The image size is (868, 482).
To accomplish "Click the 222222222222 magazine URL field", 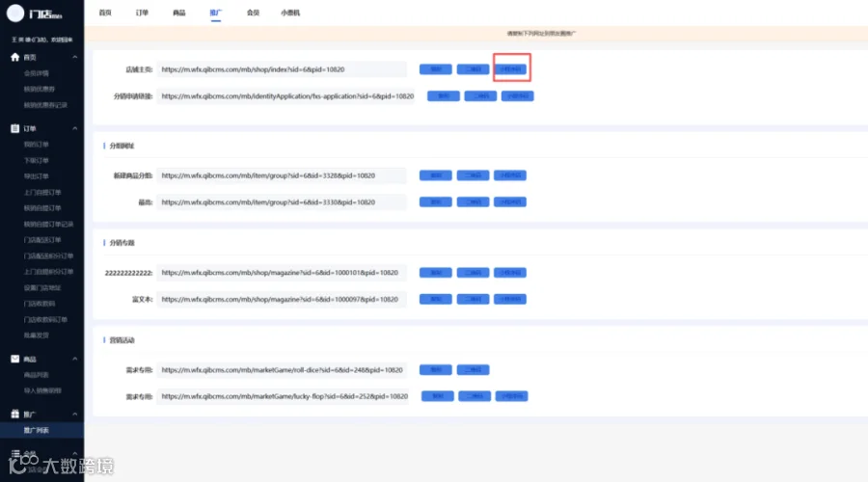I will click(282, 272).
